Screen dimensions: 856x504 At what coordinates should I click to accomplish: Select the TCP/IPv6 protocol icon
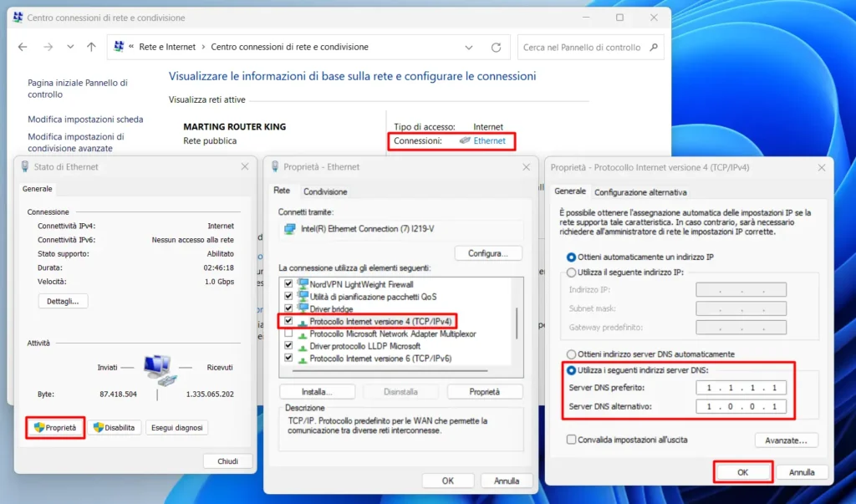click(x=303, y=359)
